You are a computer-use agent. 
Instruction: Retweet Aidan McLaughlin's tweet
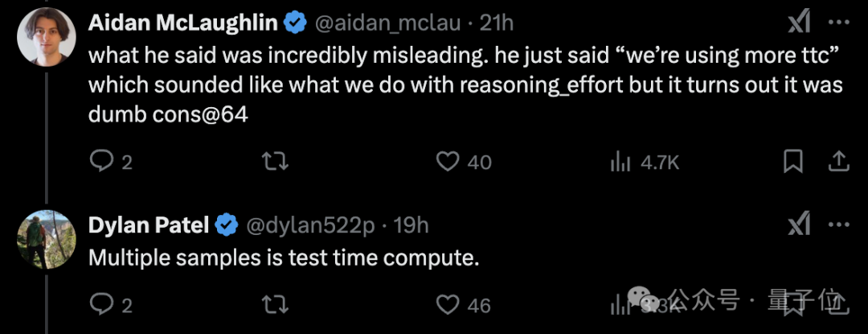pos(275,162)
